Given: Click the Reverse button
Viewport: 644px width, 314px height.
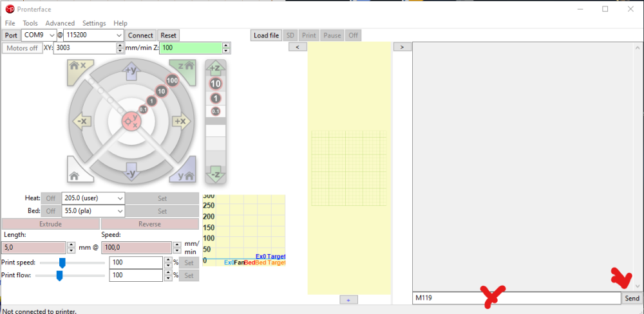Looking at the screenshot, I should tap(149, 224).
